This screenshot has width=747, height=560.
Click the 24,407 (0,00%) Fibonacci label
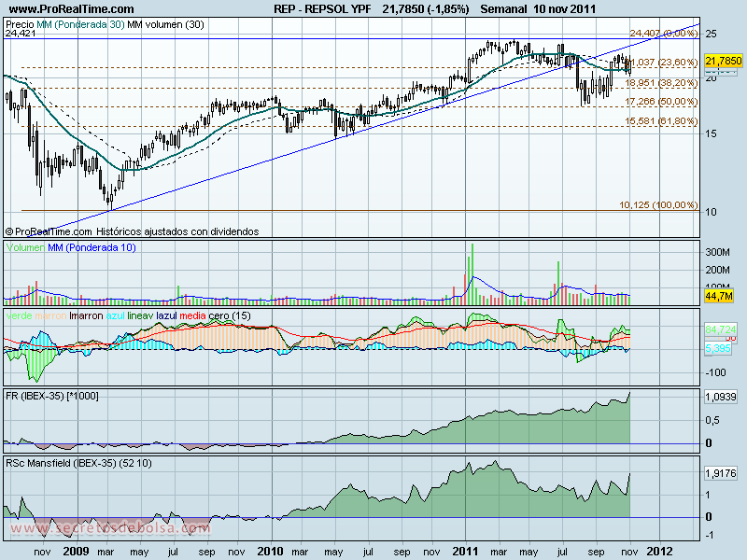coord(663,33)
